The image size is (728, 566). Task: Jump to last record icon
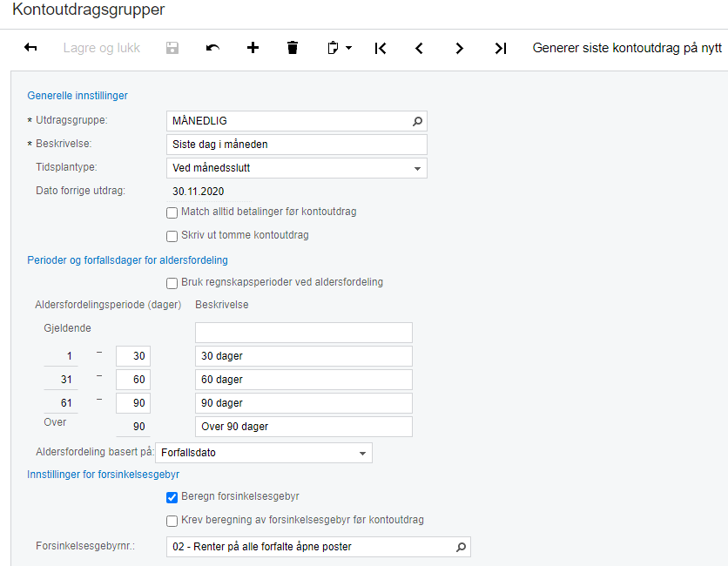[x=500, y=48]
